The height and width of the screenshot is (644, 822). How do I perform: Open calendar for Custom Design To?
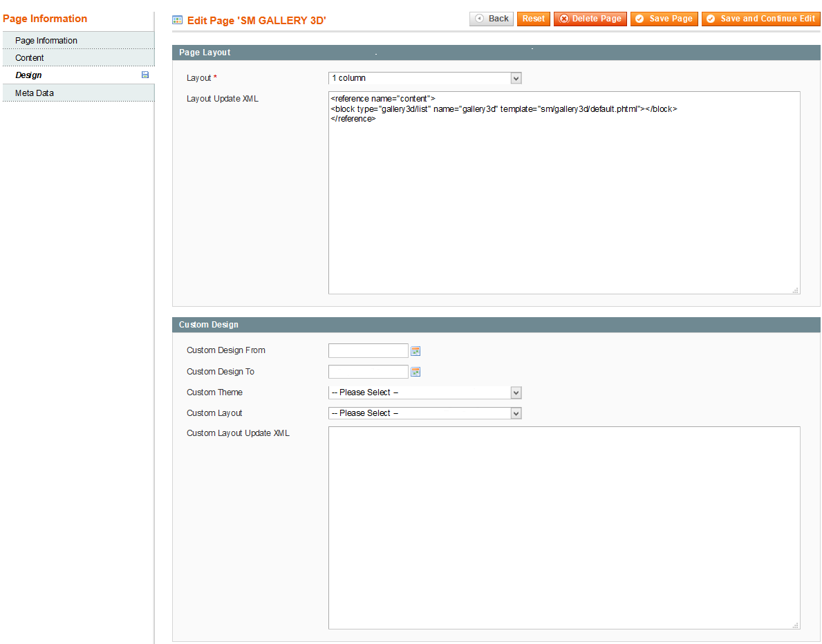pos(415,372)
